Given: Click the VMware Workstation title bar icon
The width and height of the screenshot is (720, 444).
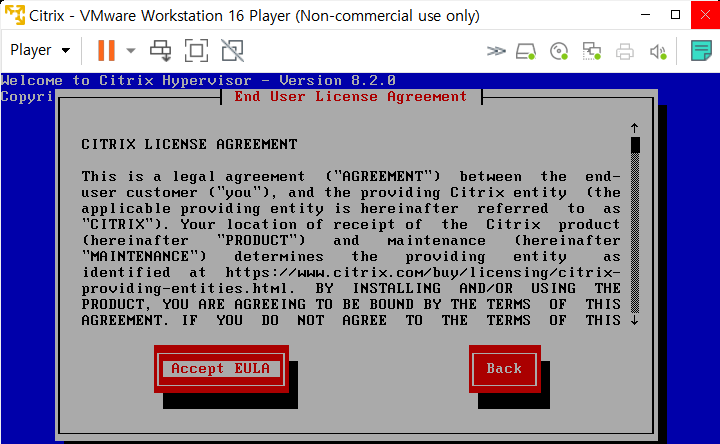Looking at the screenshot, I should 14,15.
